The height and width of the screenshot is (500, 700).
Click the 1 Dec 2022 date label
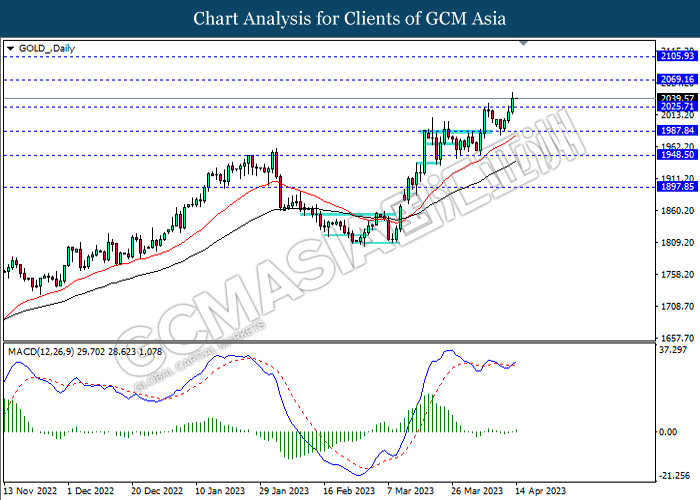coord(91,491)
